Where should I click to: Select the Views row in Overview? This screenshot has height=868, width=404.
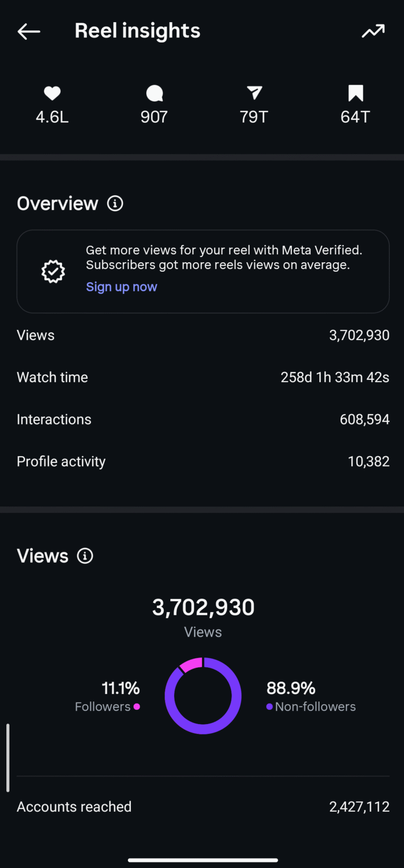point(203,335)
